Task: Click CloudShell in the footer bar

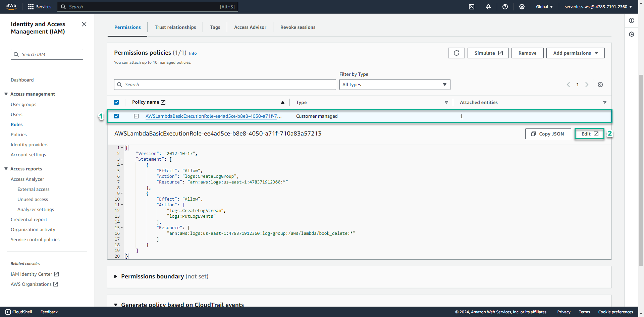Action: click(19, 312)
